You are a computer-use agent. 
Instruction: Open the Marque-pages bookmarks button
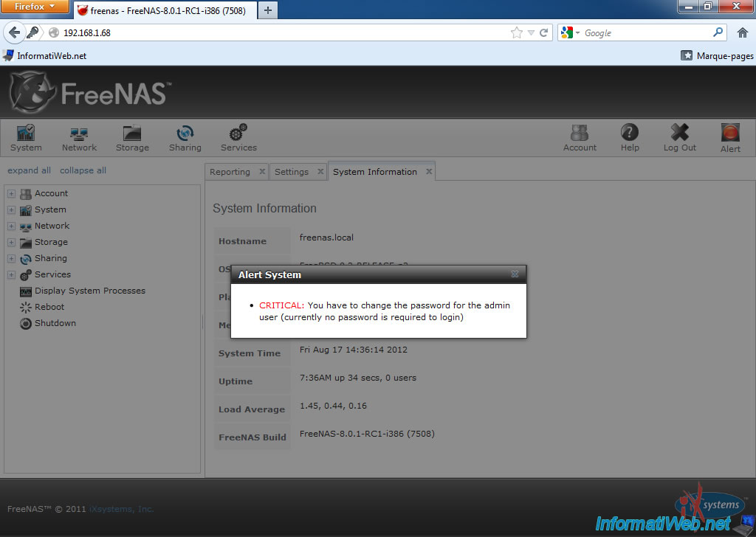pyautogui.click(x=718, y=56)
